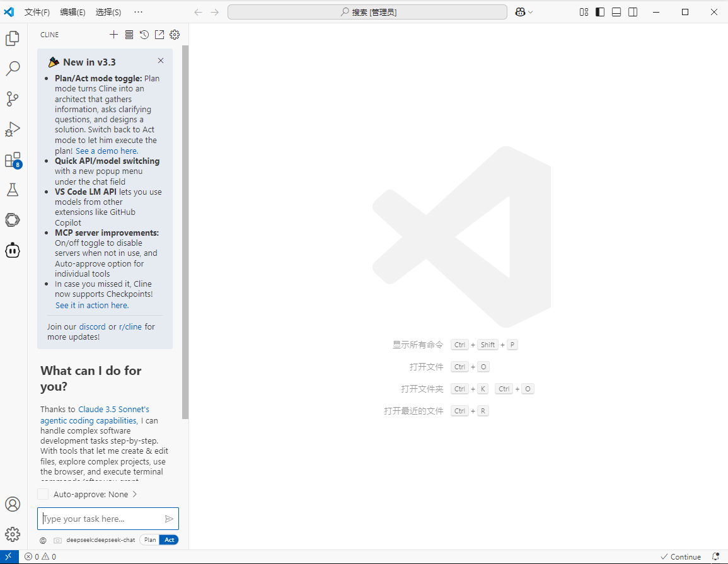The image size is (728, 564).
Task: Expand the Auto-approve options chevron
Action: click(x=135, y=495)
